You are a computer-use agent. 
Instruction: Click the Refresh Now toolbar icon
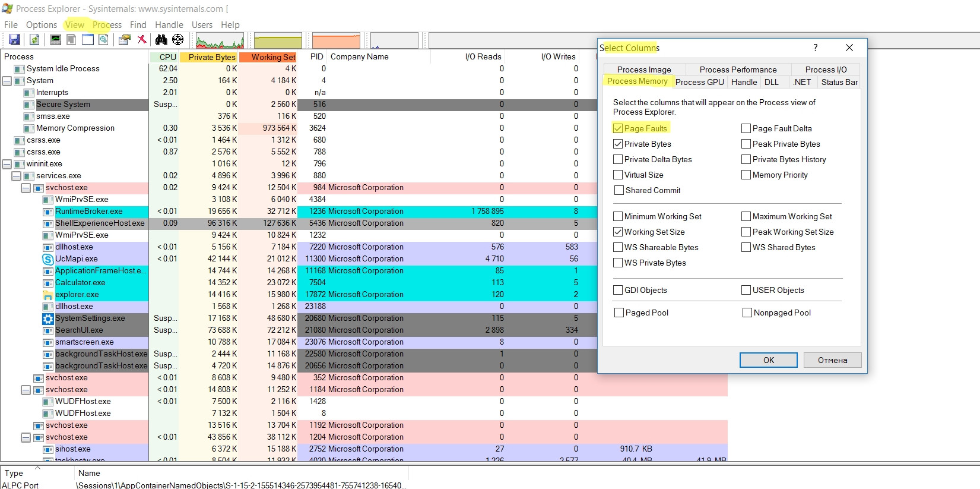click(x=34, y=40)
